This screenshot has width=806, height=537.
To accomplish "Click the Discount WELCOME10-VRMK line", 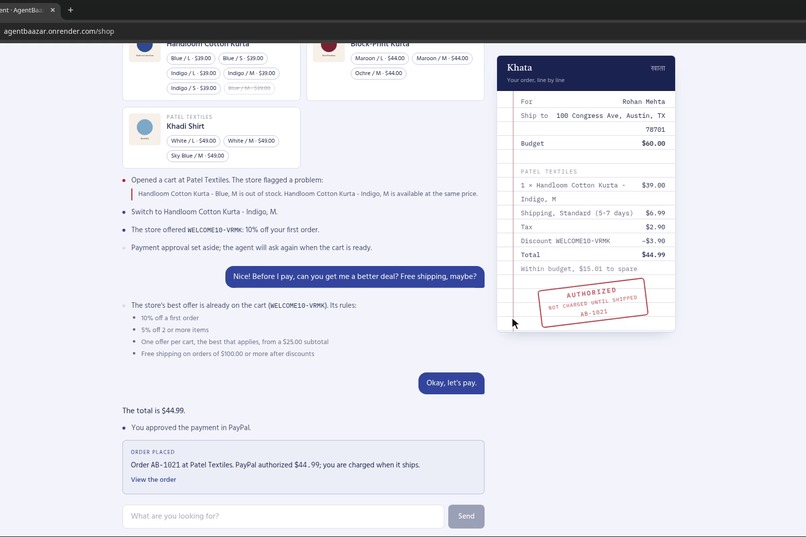I will point(593,240).
